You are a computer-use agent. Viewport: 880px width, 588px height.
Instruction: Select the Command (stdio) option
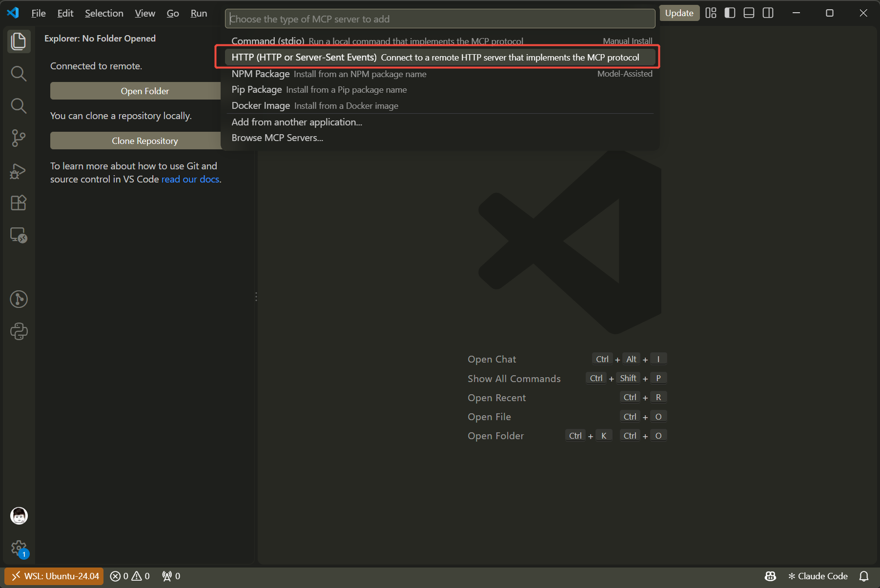(440, 41)
